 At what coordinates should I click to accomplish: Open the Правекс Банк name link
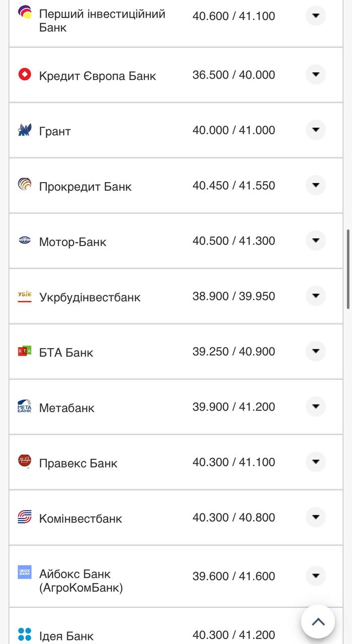point(78,463)
